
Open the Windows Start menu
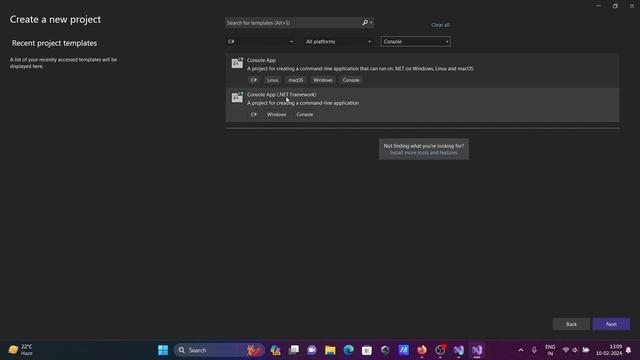163,350
